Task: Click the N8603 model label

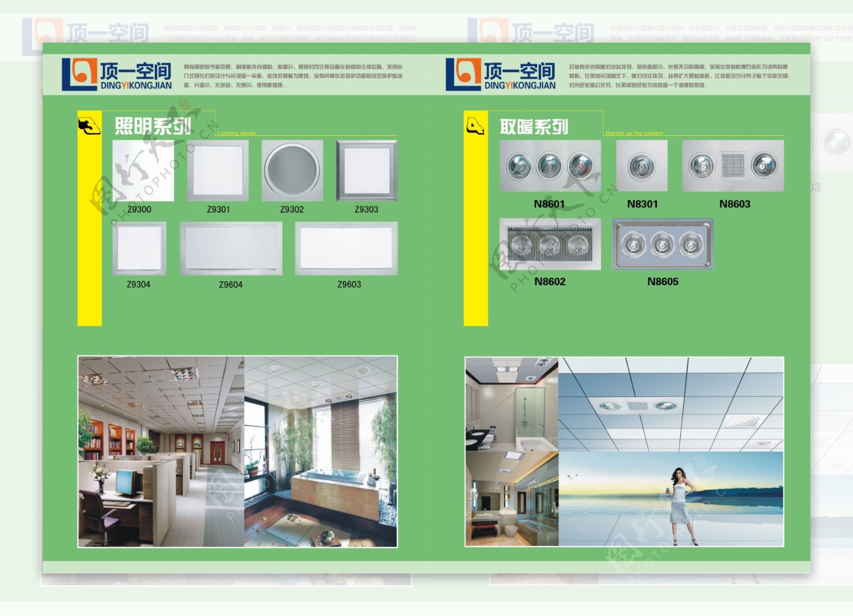Action: click(735, 204)
